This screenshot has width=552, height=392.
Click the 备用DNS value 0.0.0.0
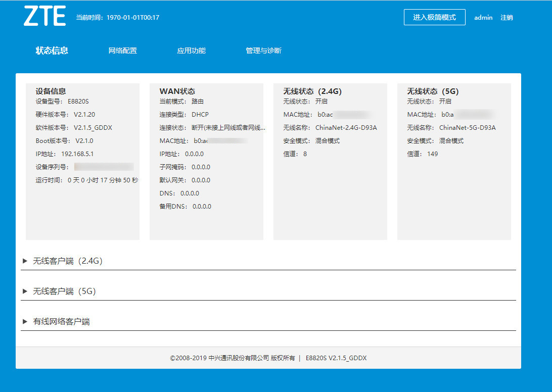[202, 207]
